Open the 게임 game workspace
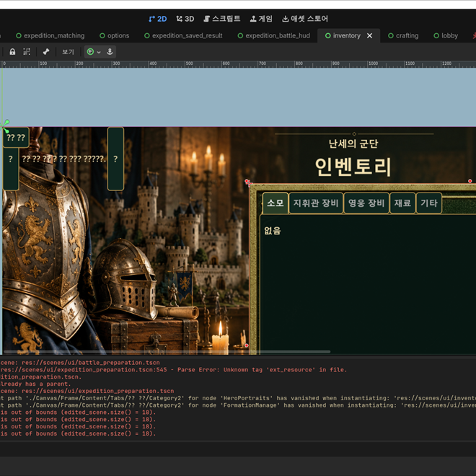Image resolution: width=476 pixels, height=476 pixels. click(x=261, y=19)
